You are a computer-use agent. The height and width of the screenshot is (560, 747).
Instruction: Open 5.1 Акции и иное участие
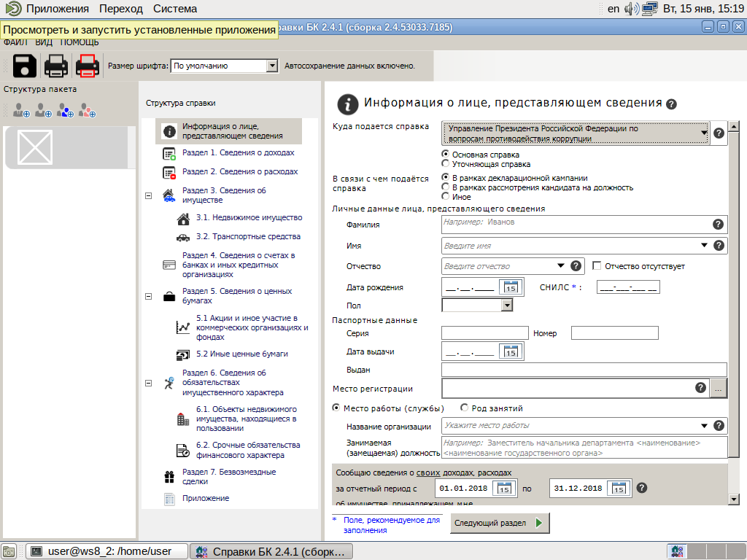click(252, 327)
